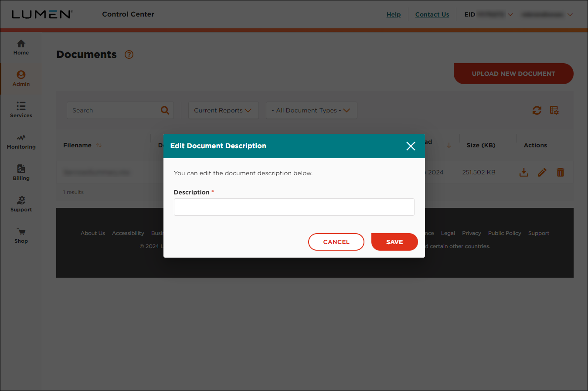Click UPLOAD NEW DOCUMENT button

pyautogui.click(x=513, y=74)
